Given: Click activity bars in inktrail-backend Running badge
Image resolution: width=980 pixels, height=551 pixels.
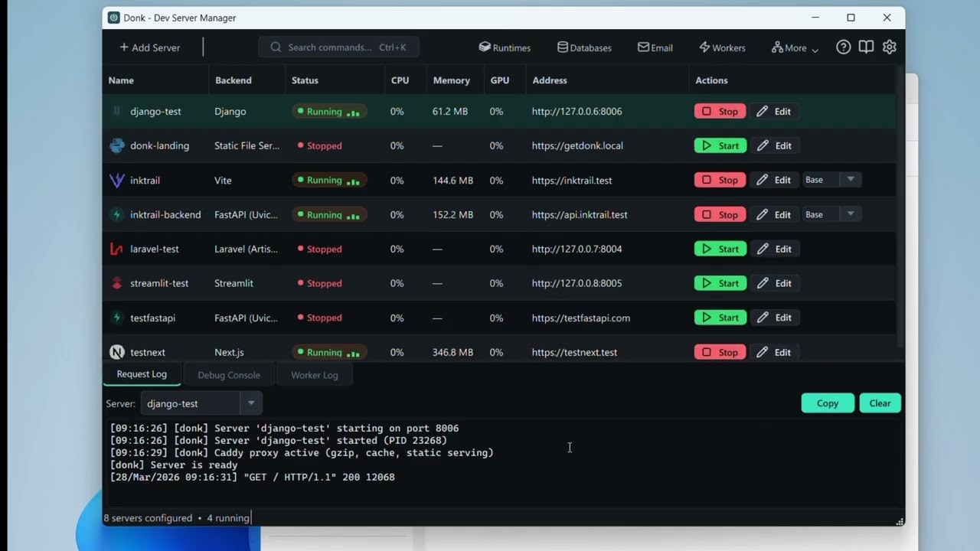Looking at the screenshot, I should [353, 216].
